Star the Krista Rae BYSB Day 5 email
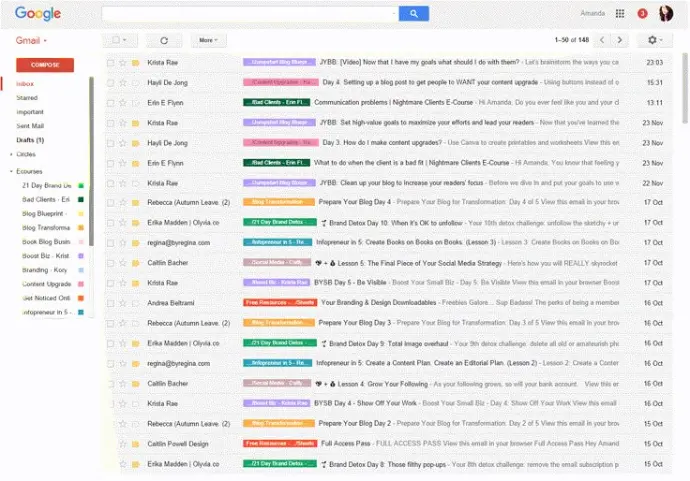Viewport: 690px width, 481px height. pyautogui.click(x=123, y=283)
